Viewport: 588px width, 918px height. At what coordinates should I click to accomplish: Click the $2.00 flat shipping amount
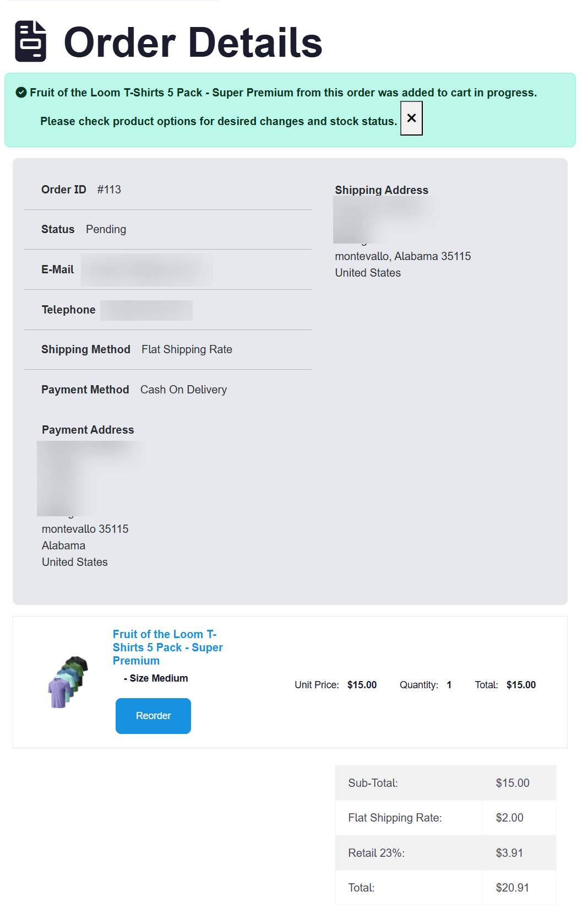tap(510, 818)
